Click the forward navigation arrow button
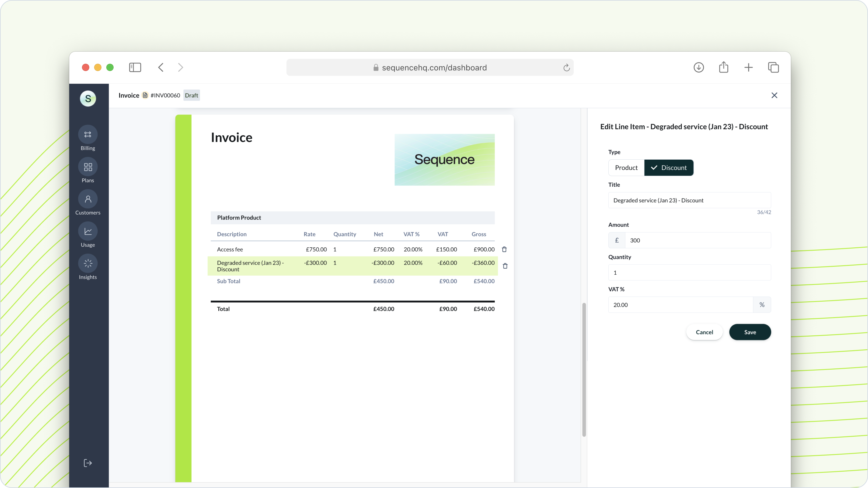 pyautogui.click(x=181, y=67)
